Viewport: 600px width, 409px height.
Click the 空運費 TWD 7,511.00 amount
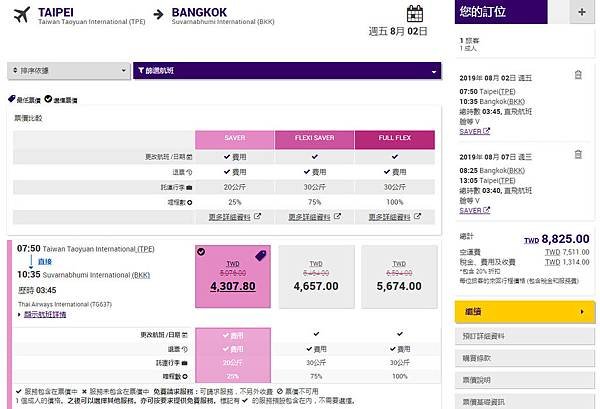(x=567, y=252)
